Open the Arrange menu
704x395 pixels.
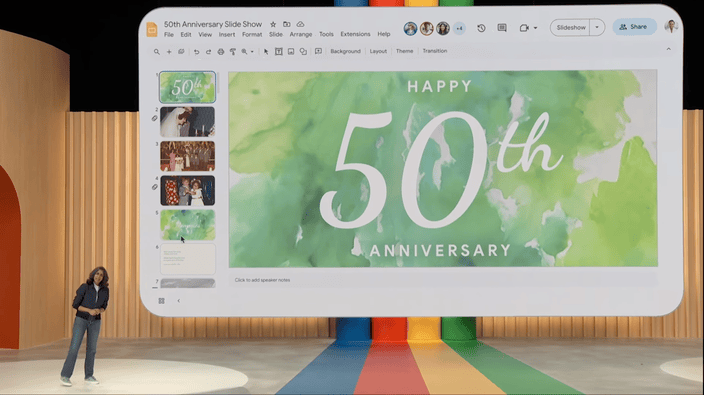(x=300, y=35)
